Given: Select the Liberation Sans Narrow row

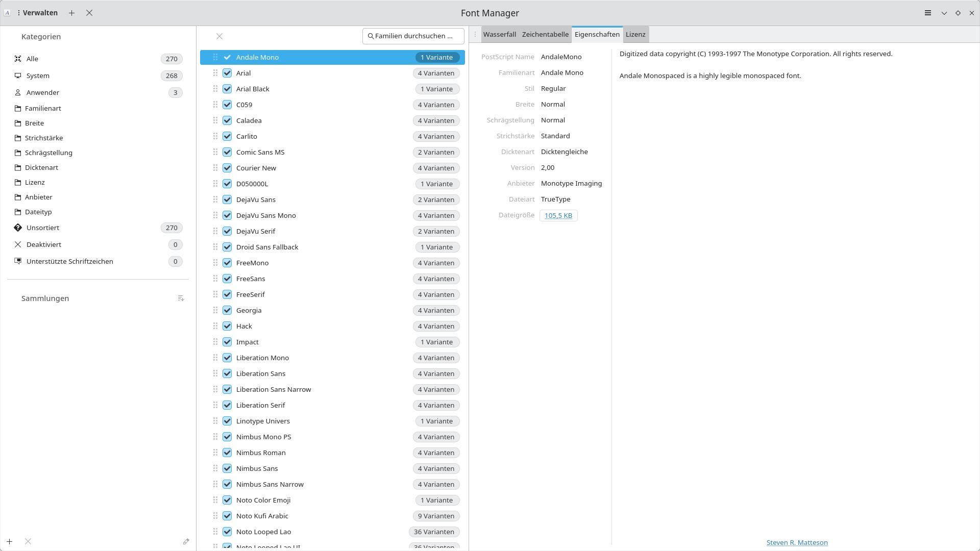Looking at the screenshot, I should point(332,389).
